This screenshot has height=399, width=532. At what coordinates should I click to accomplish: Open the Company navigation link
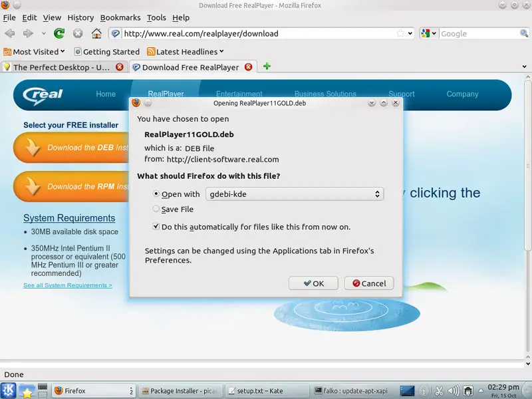coord(462,94)
